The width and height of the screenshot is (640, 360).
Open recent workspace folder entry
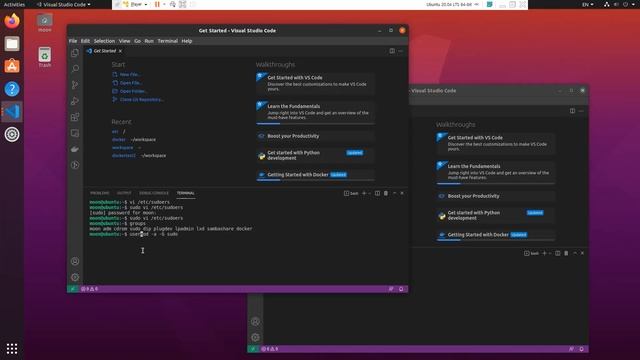coord(122,147)
